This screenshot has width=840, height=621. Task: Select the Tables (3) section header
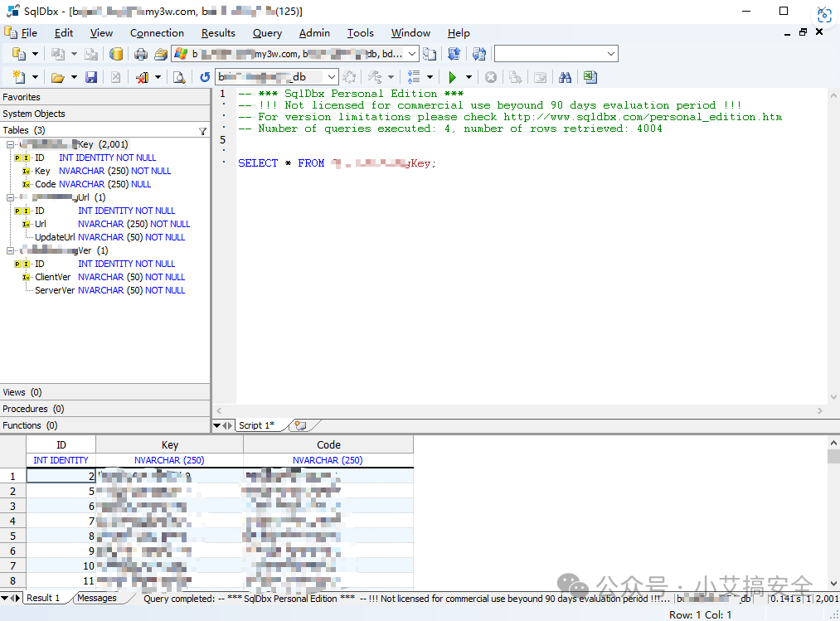point(105,130)
